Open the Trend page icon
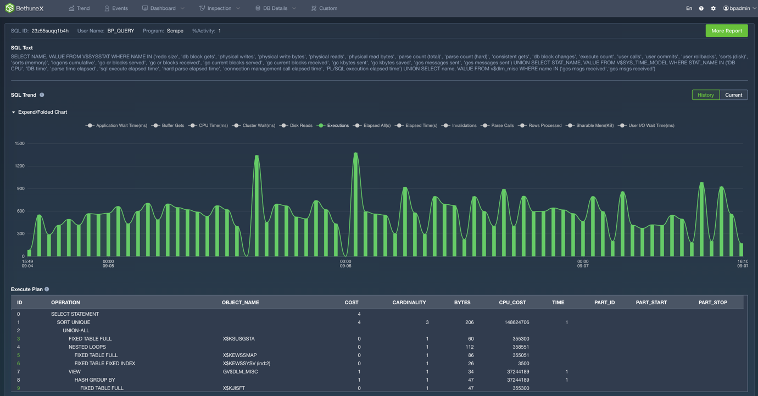The width and height of the screenshot is (758, 396). coord(71,8)
